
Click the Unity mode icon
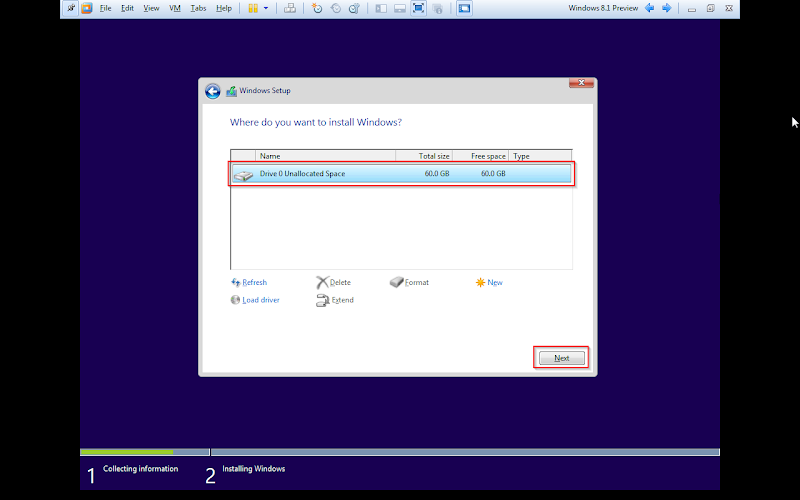(437, 8)
